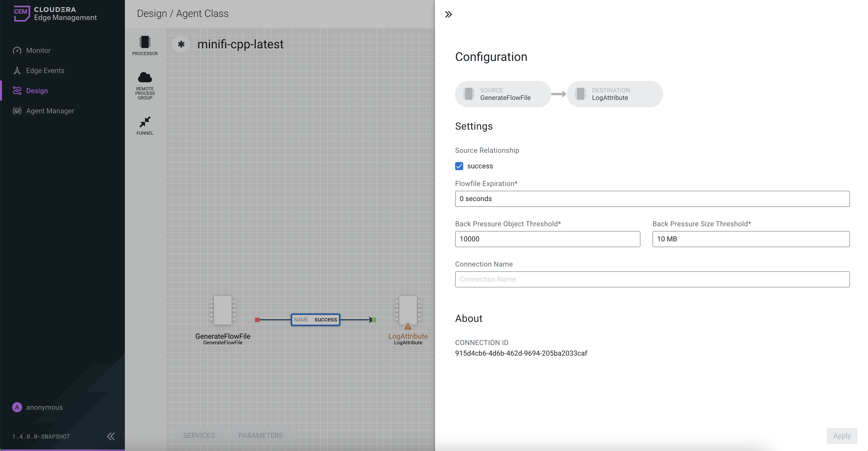Viewport: 868px width, 451px height.
Task: Click the GenerateFlowFile processor on canvas
Action: click(222, 310)
